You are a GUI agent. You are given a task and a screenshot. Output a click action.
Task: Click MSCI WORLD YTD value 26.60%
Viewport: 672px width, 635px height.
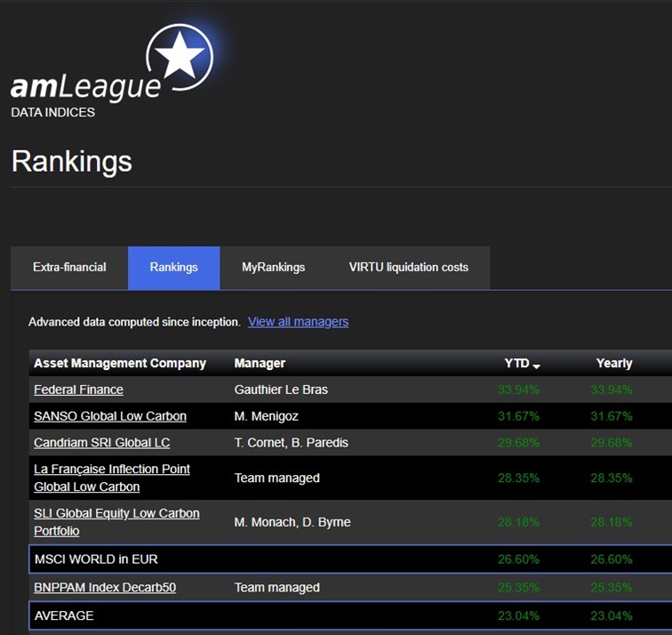[x=518, y=559]
